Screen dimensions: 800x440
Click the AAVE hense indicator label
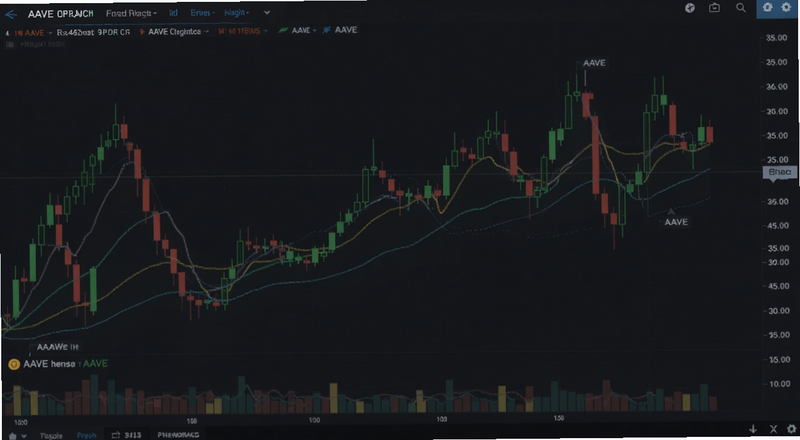[x=49, y=364]
